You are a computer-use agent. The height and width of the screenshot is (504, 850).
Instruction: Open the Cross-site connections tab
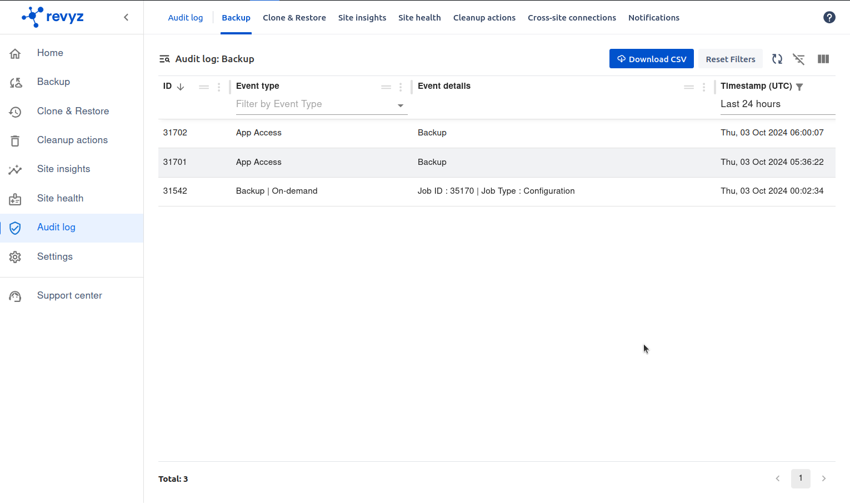pos(572,18)
